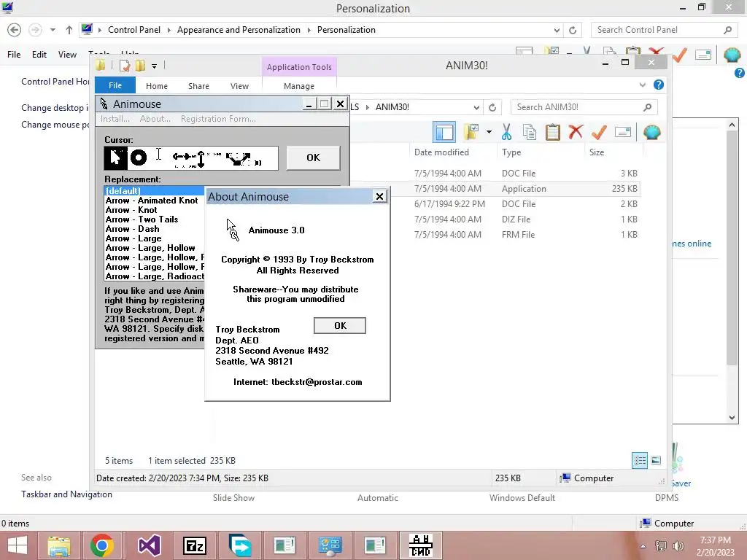Open Home ribbon tab in ANIM30! window
The height and width of the screenshot is (560, 747).
click(157, 86)
